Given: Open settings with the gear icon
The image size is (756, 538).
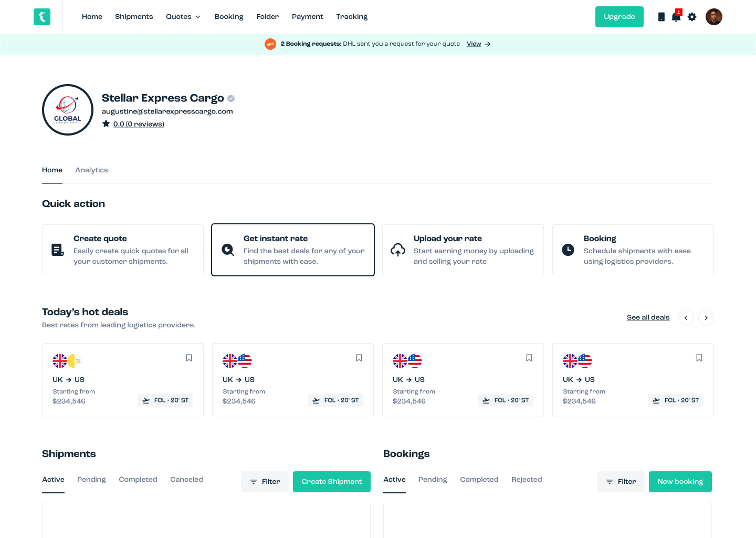Looking at the screenshot, I should [x=692, y=17].
